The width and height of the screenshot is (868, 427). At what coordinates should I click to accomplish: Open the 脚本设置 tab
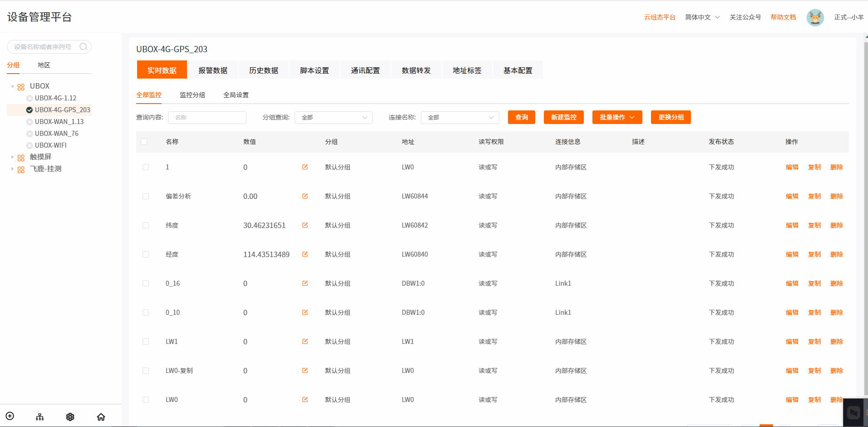[x=315, y=70]
